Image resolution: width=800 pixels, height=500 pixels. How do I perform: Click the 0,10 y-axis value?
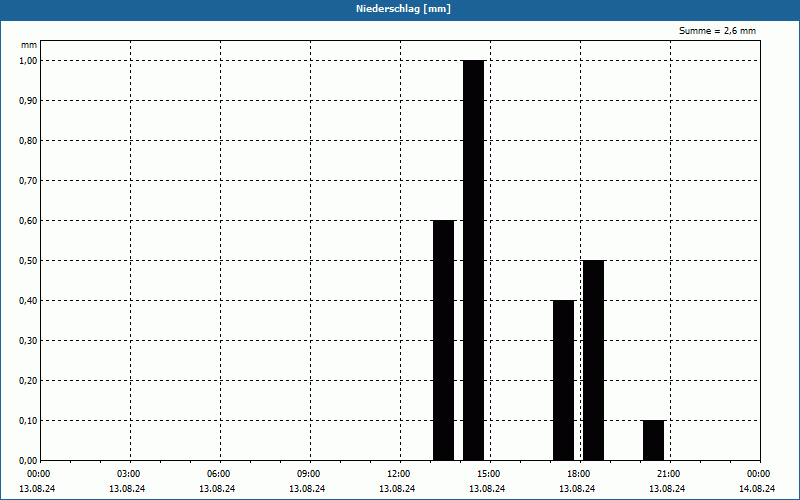pos(28,421)
